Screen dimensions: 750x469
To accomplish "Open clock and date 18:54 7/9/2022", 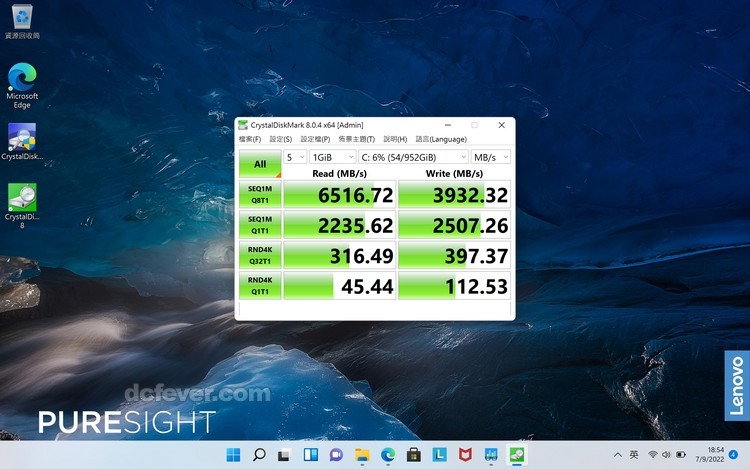I will [x=709, y=455].
